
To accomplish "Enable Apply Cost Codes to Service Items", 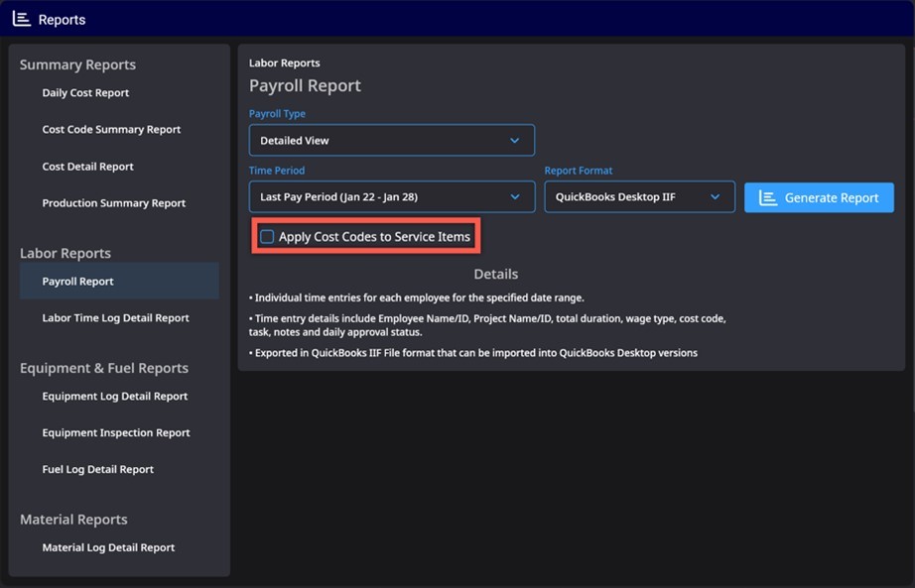I will click(265, 236).
